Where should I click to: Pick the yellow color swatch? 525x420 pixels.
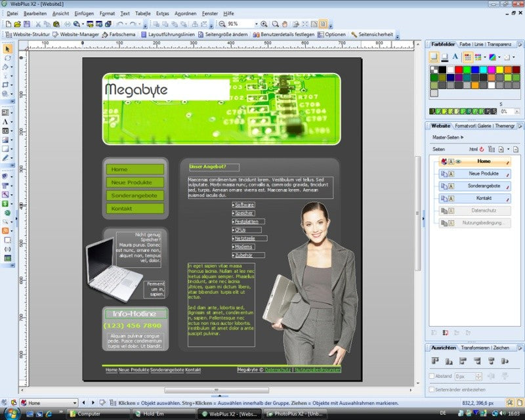click(499, 70)
